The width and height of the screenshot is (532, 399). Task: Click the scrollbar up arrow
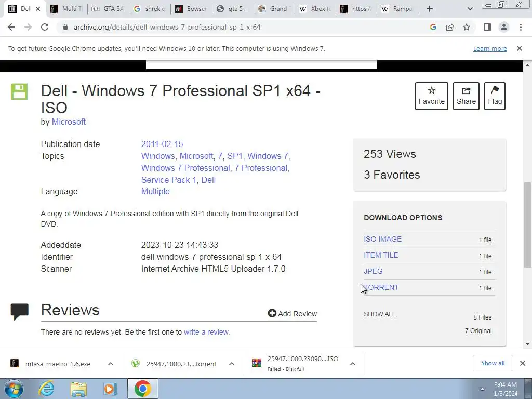(527, 65)
